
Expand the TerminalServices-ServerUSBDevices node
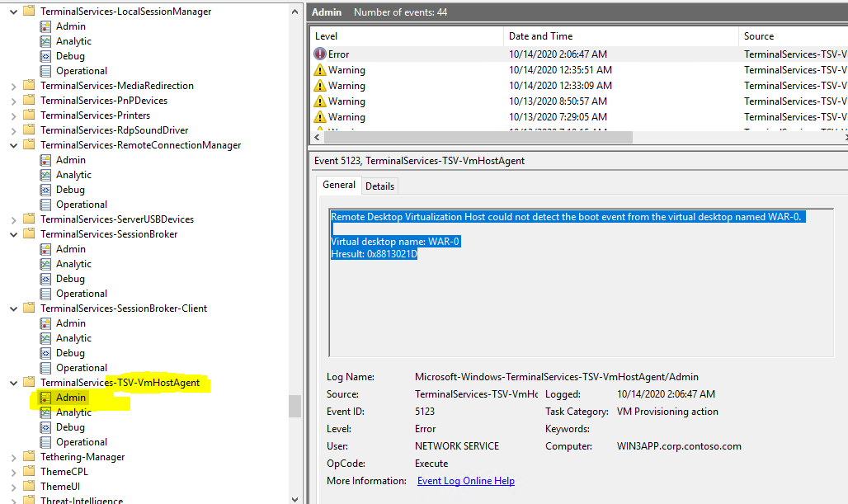(x=13, y=219)
